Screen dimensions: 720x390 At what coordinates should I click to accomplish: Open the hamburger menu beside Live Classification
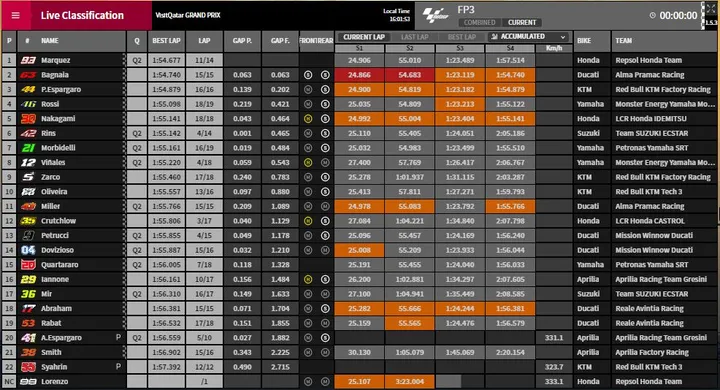coord(16,15)
